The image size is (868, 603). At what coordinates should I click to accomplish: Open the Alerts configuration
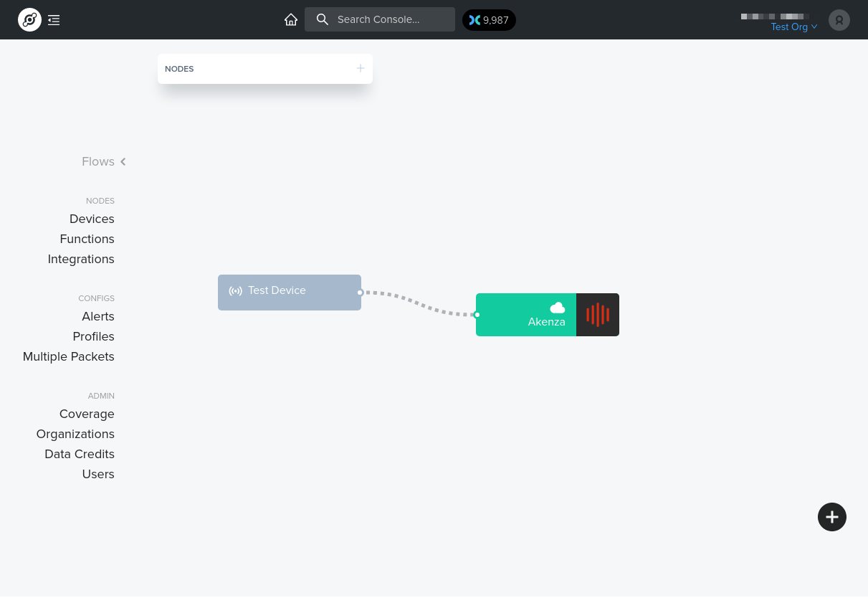pyautogui.click(x=97, y=316)
